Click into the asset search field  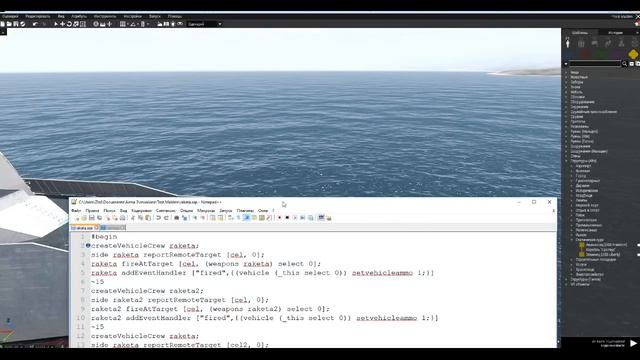595,64
